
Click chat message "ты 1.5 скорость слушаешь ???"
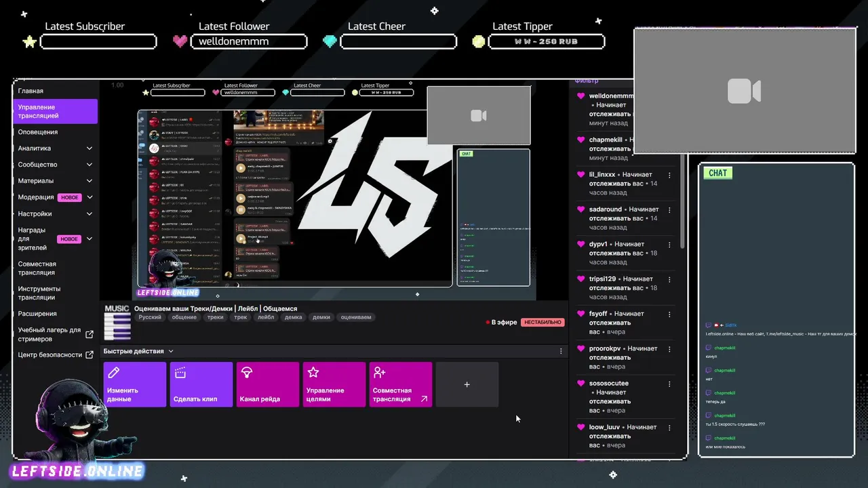pos(735,424)
